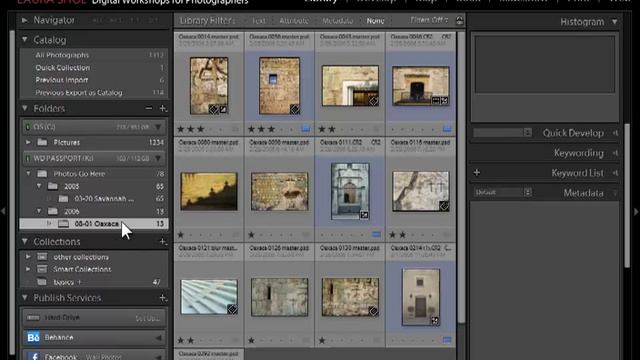The image size is (640, 360).
Task: Click the right panel vertical scrollbar
Action: 627,196
